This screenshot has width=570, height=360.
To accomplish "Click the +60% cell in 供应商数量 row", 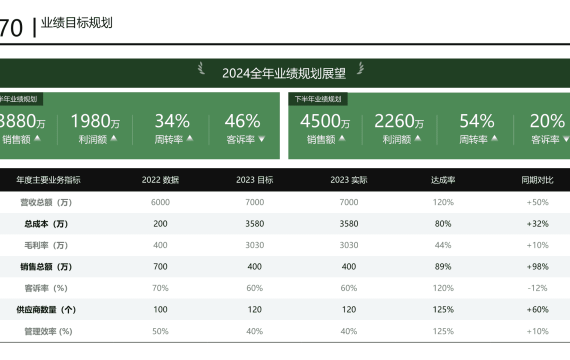I will coord(538,309).
